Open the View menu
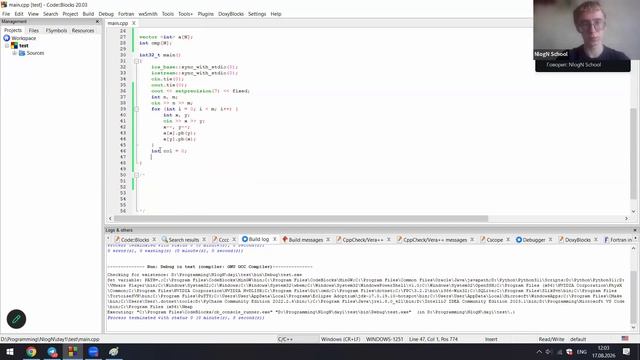This screenshot has width=640, height=360. [33, 14]
